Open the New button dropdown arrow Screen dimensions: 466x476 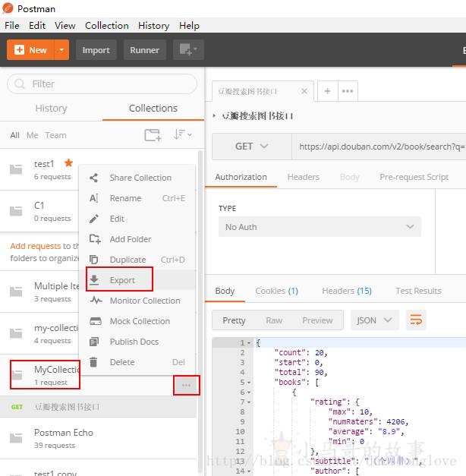point(61,50)
